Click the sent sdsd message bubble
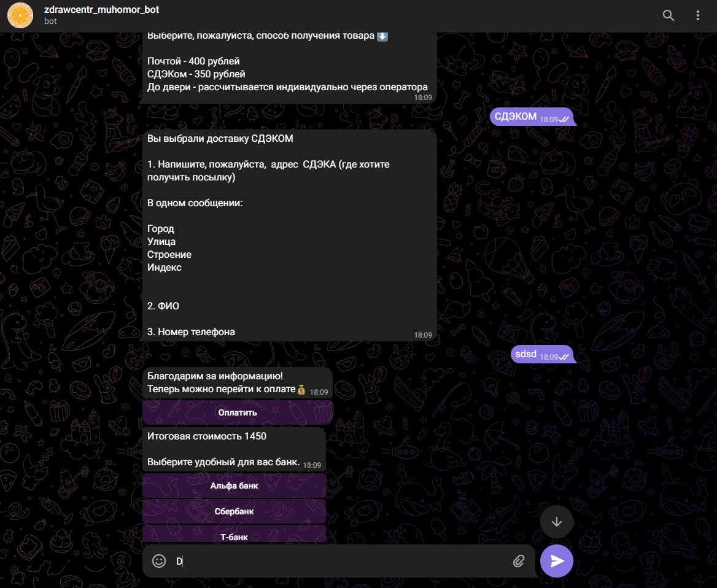The width and height of the screenshot is (717, 588). pyautogui.click(x=527, y=354)
